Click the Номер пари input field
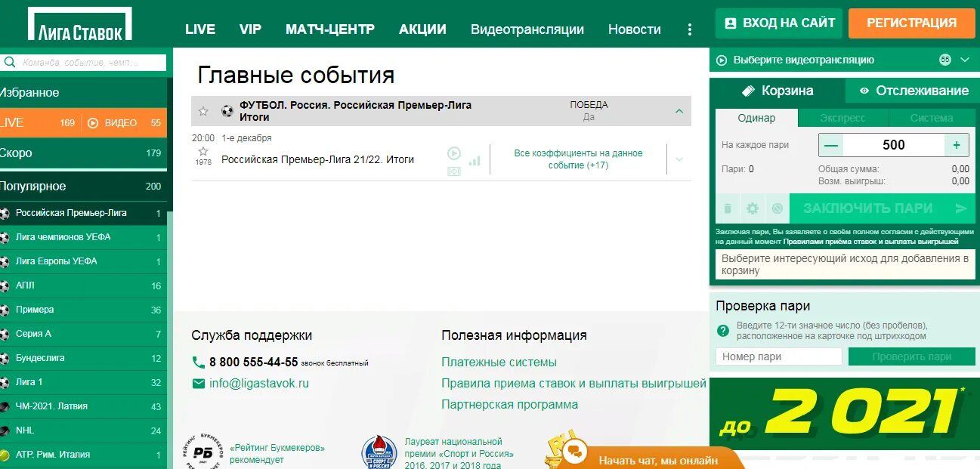Viewport: 980px width, 469px height. coord(778,356)
